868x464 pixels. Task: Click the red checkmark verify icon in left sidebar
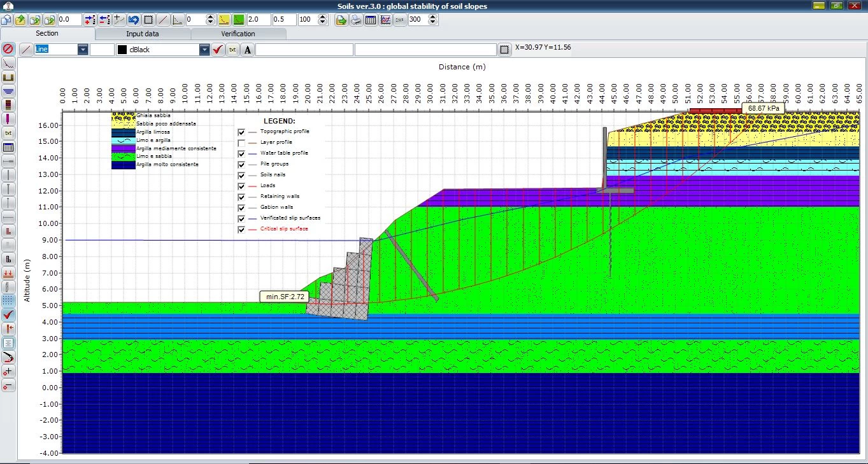click(x=8, y=314)
